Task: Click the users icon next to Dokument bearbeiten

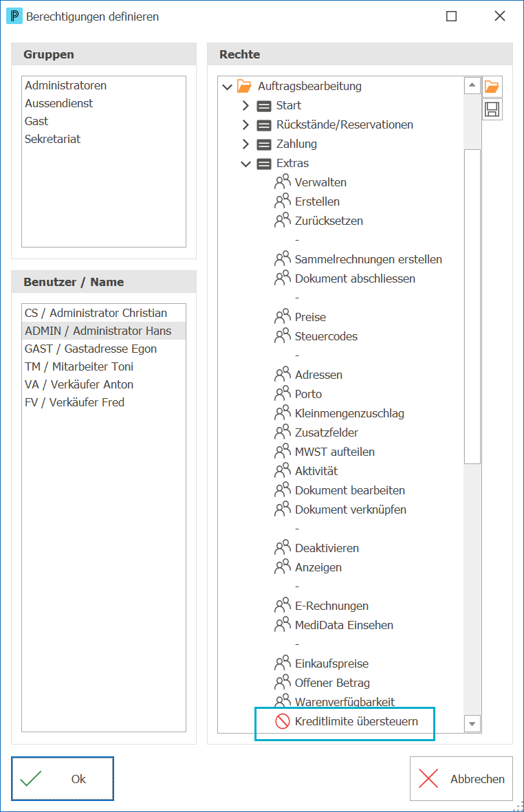Action: point(282,490)
